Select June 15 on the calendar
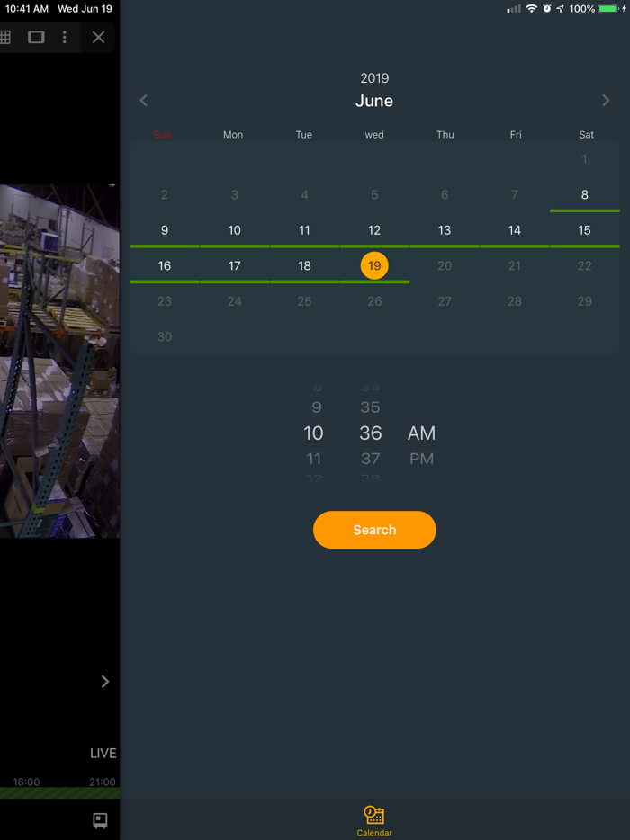 pos(584,230)
